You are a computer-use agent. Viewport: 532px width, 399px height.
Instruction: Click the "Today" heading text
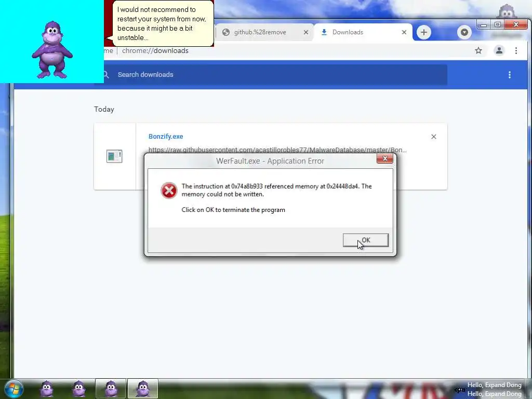(104, 109)
